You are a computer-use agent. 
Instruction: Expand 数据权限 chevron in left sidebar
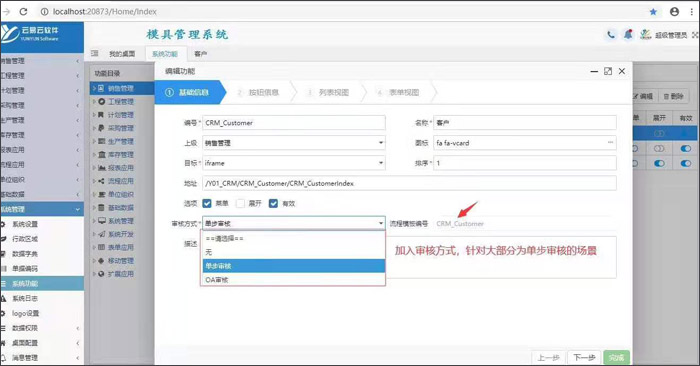coord(78,328)
